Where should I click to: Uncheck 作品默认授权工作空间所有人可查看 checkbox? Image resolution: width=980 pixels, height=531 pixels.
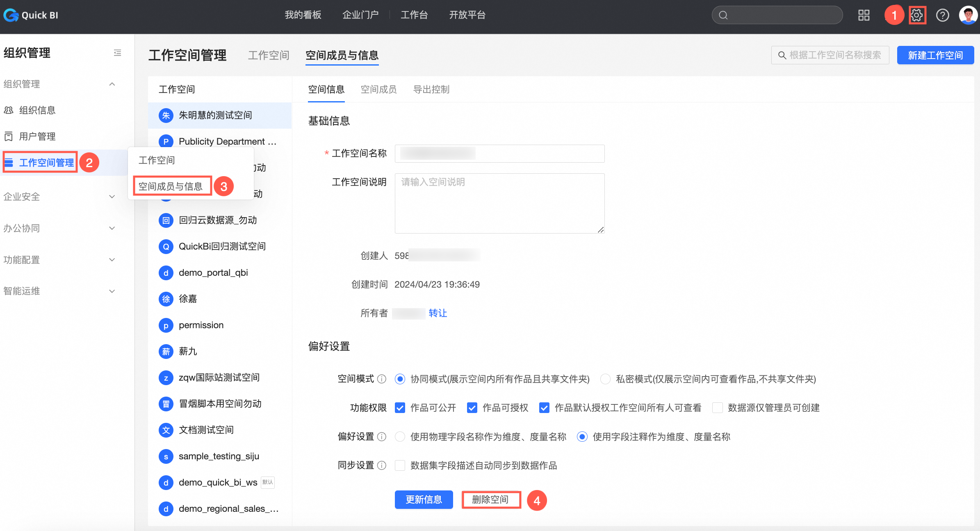[x=544, y=408]
